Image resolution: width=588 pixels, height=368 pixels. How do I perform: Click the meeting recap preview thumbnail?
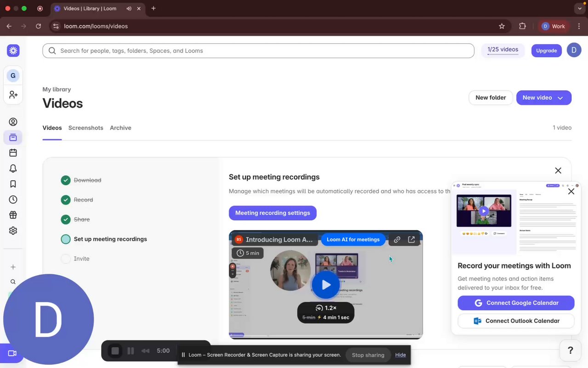516,218
